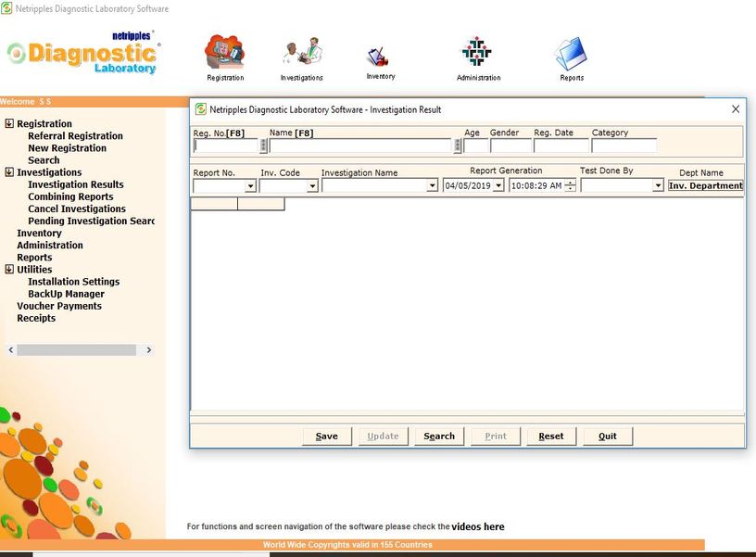This screenshot has height=557, width=756.
Task: Click the Search button in dialog
Action: click(439, 436)
